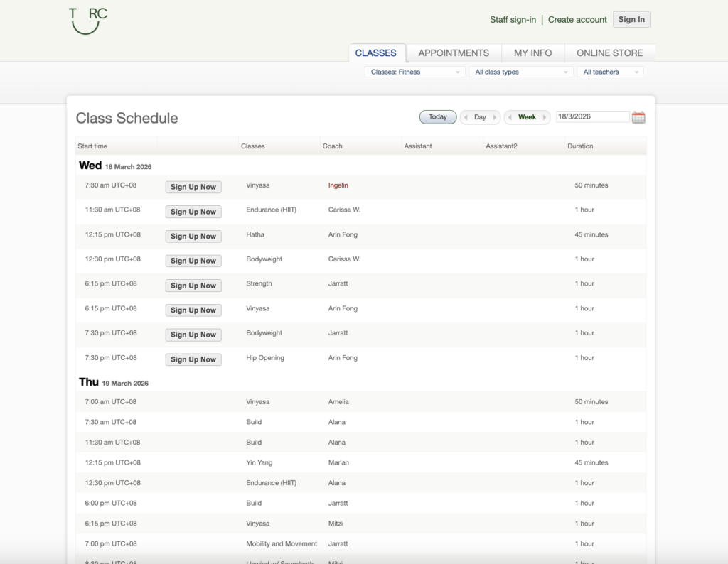
Task: Click the schedule date input field
Action: tap(592, 117)
